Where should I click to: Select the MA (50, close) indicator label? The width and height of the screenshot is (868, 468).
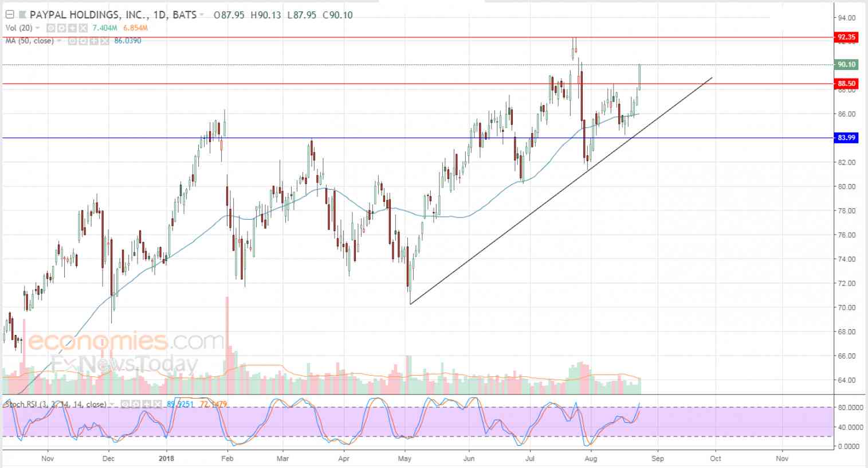[30, 41]
